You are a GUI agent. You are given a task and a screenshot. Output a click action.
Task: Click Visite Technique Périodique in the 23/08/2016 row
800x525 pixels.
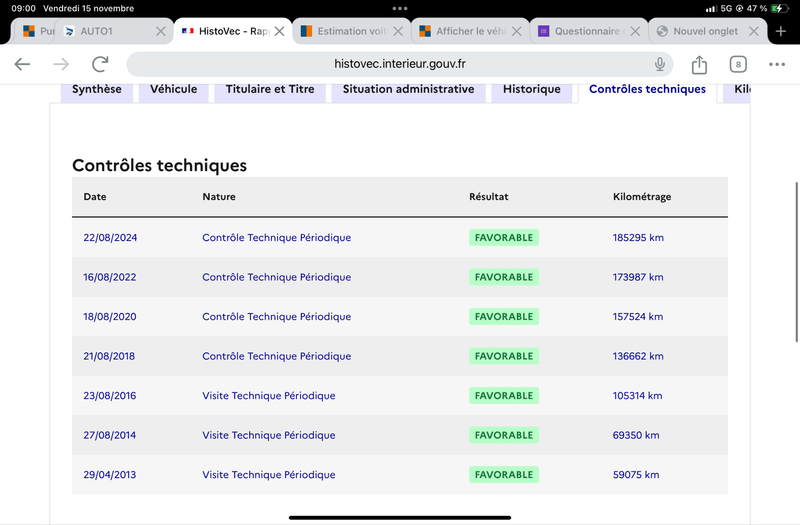pos(269,396)
